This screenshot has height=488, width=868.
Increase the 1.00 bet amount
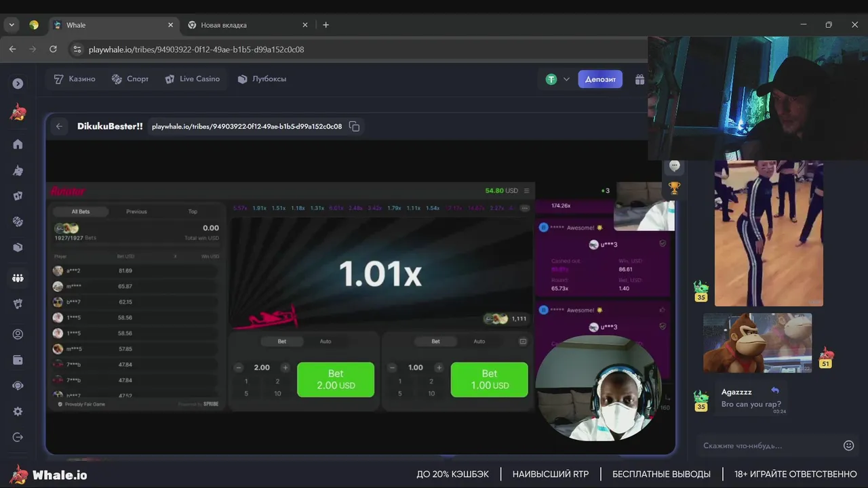[x=439, y=368]
